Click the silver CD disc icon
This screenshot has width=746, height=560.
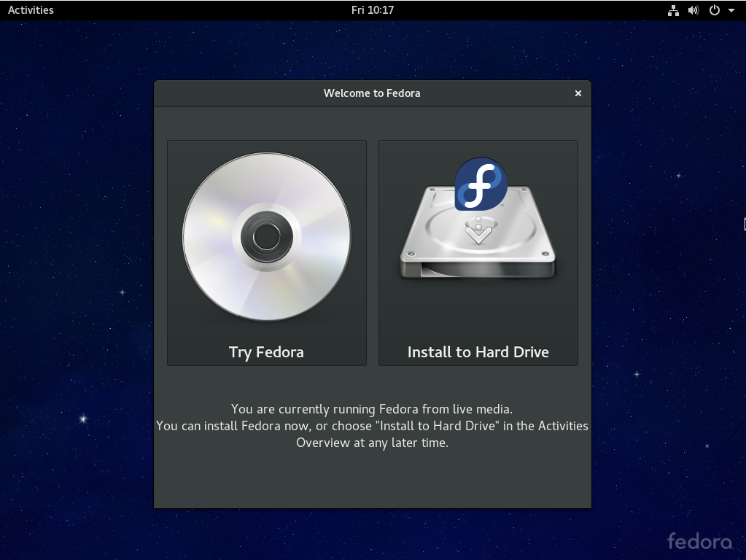[x=266, y=236]
